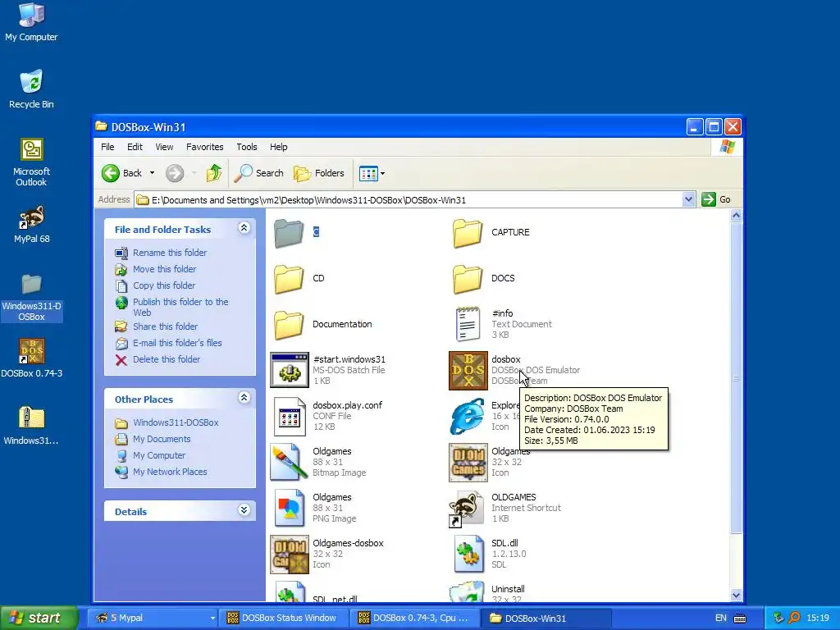Collapse File and Folder Tasks panel

244,228
